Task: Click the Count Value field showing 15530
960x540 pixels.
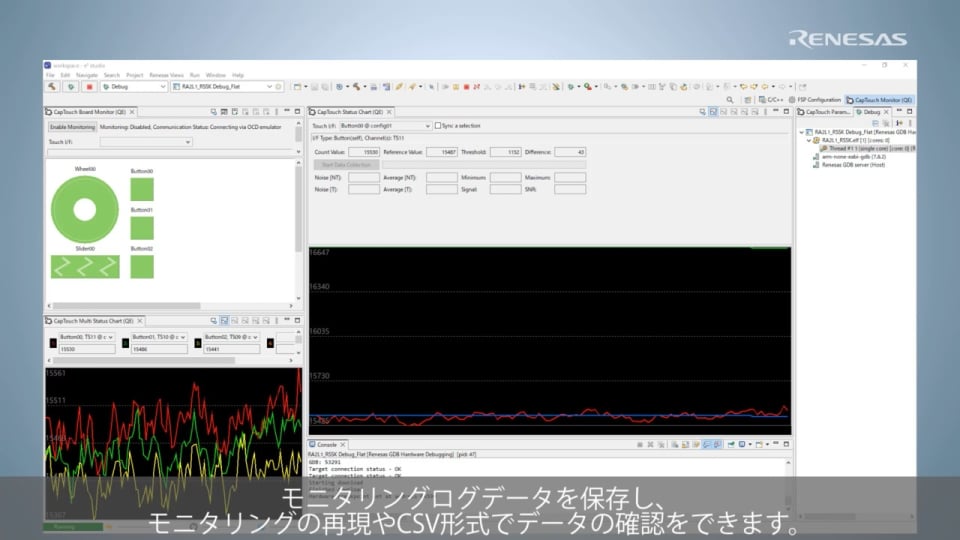Action: click(363, 152)
